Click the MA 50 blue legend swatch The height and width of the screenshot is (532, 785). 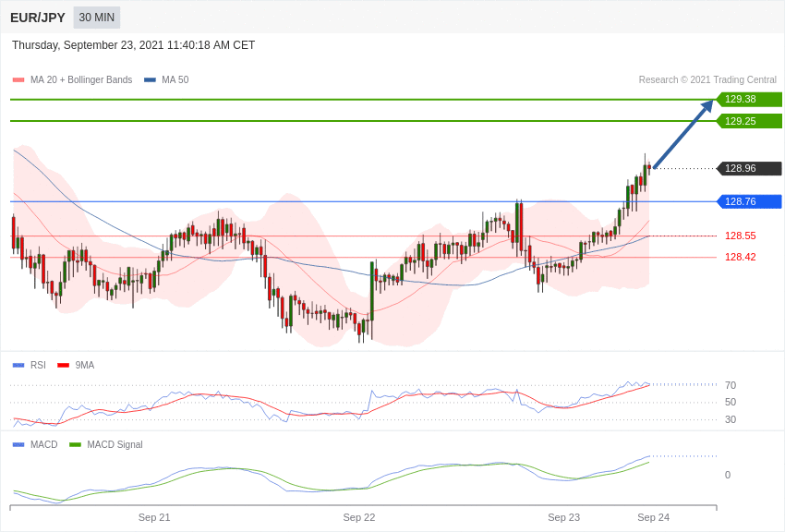(150, 79)
